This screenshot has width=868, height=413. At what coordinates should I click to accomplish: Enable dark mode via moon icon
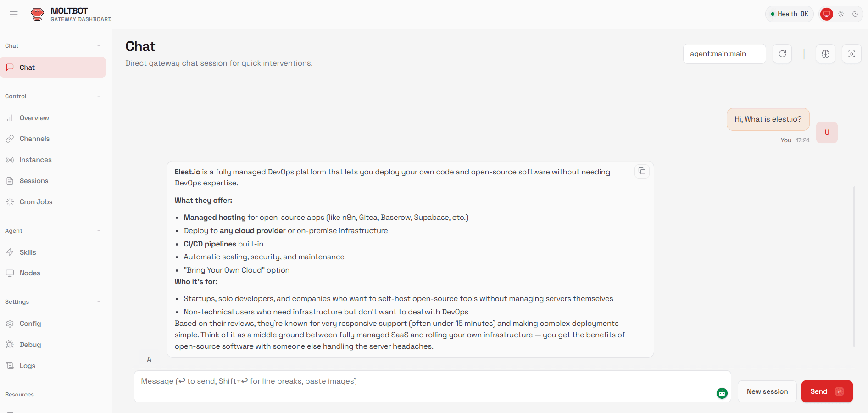pos(855,14)
